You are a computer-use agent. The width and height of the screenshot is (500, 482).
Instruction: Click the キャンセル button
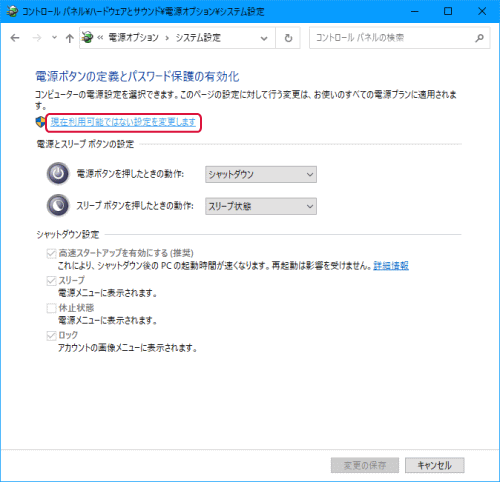[435, 465]
